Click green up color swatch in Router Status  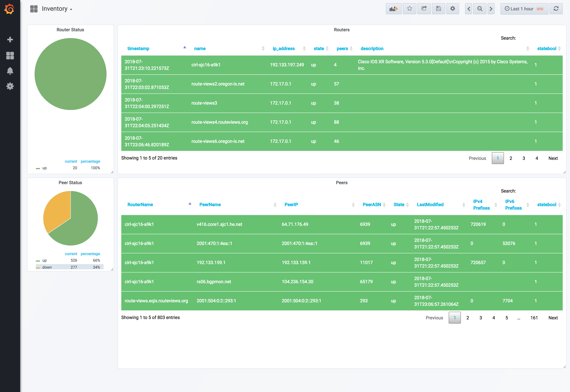pos(38,169)
